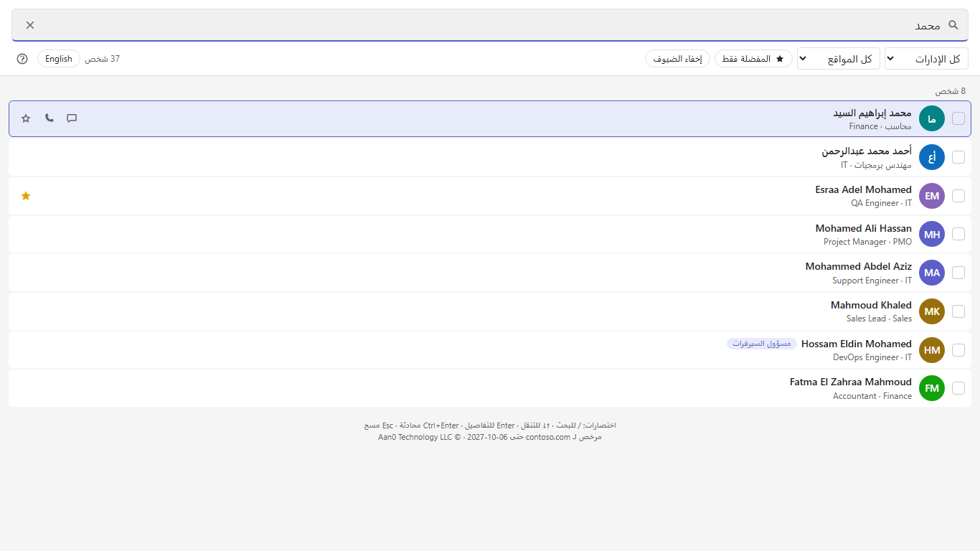Favorite محمد إبراهيم السيد with star icon

[x=26, y=118]
